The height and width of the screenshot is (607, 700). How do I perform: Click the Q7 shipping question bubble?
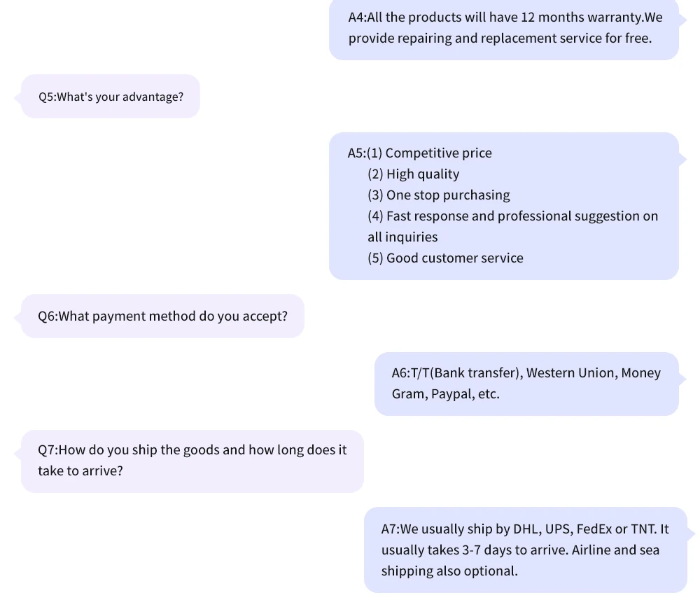(x=192, y=461)
